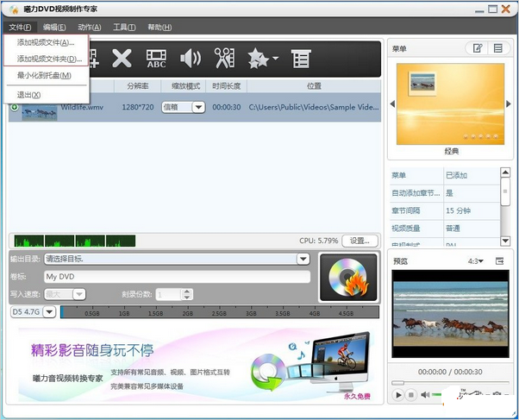Open the output directory dropdown
This screenshot has width=519, height=420.
point(303,259)
